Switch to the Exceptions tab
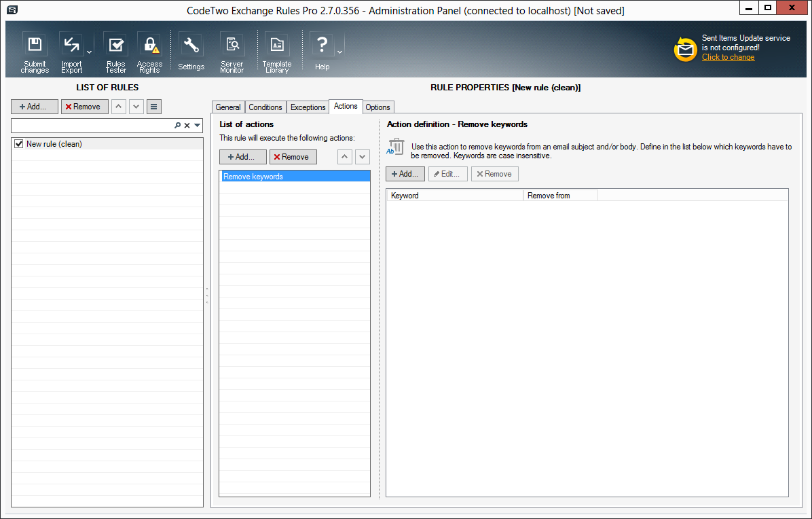812x519 pixels. pyautogui.click(x=308, y=107)
